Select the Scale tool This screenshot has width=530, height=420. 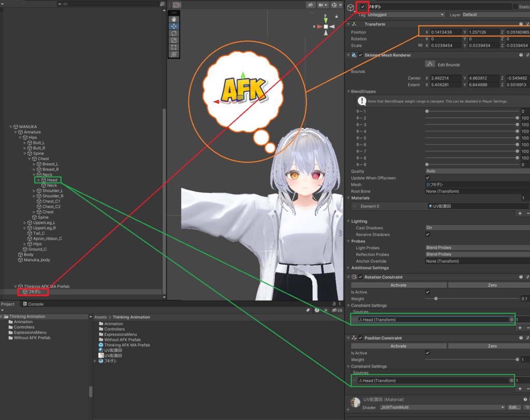(174, 40)
